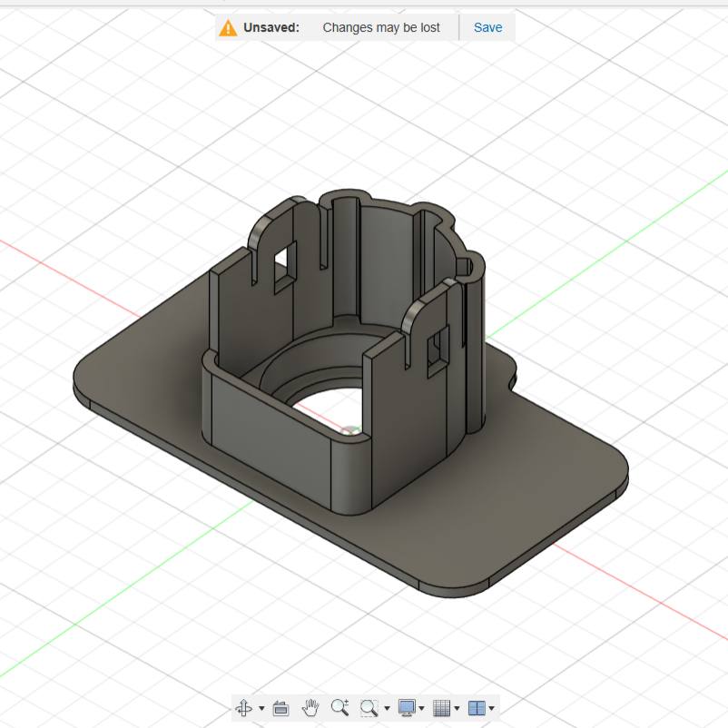The width and height of the screenshot is (728, 728).
Task: Click the Display Settings monitor icon
Action: (408, 708)
